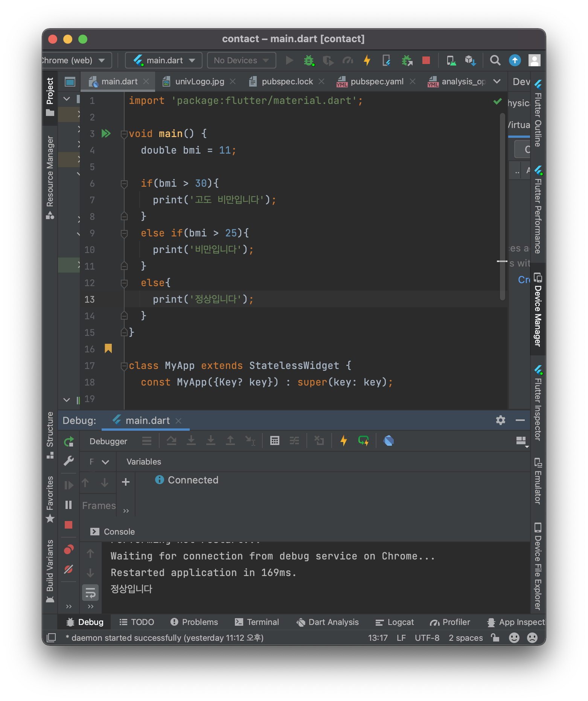Viewport: 588px width, 701px height.
Task: Toggle mute breakpoints in the debug sidebar
Action: pyautogui.click(x=69, y=569)
